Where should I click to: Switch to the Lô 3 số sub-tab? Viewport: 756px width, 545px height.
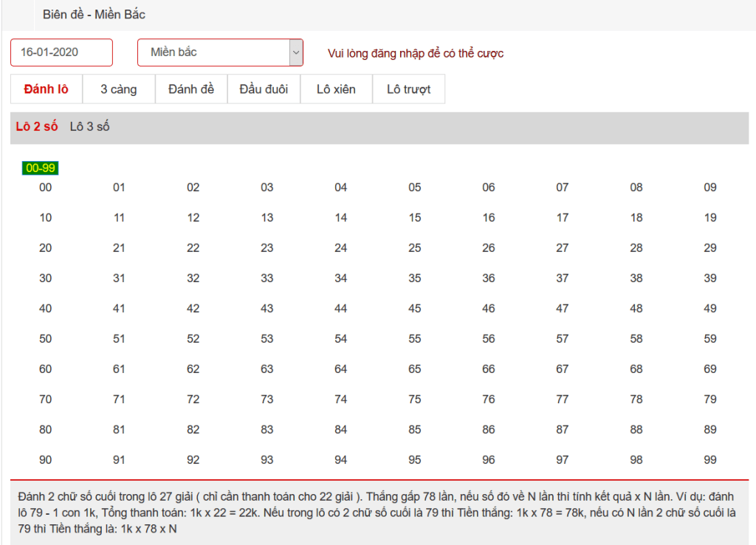click(x=89, y=127)
